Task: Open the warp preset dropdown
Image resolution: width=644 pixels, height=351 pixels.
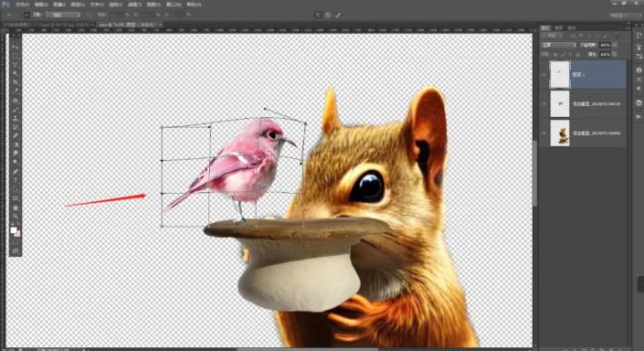Action: pos(63,15)
